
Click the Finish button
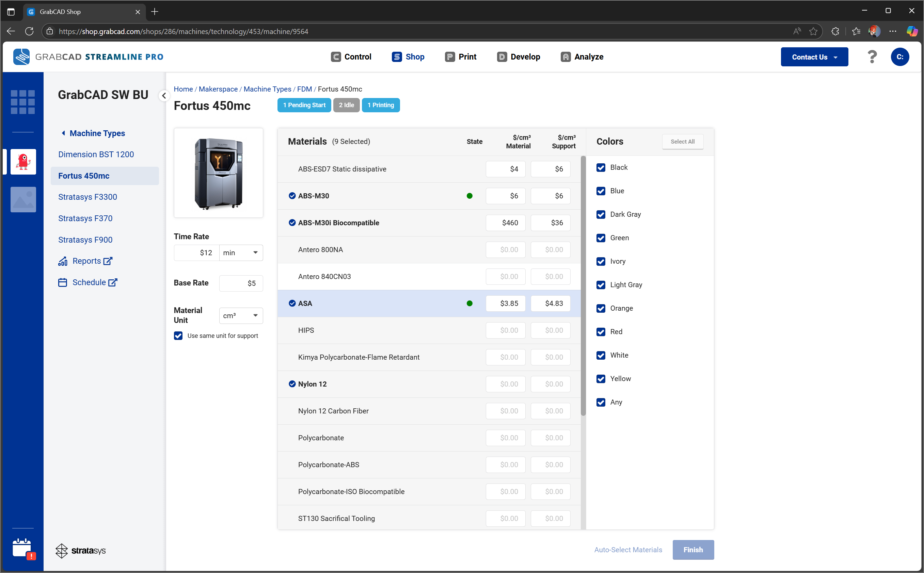pyautogui.click(x=693, y=550)
